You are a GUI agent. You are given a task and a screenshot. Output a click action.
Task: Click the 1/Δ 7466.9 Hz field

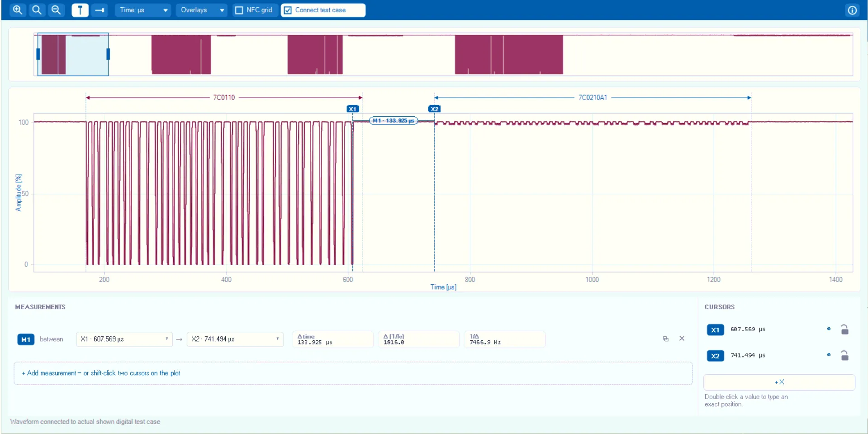[x=504, y=339]
